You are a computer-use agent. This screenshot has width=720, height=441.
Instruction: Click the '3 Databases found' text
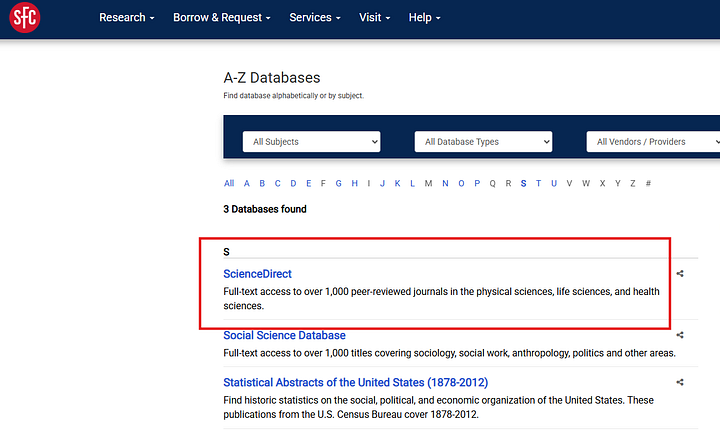point(265,209)
